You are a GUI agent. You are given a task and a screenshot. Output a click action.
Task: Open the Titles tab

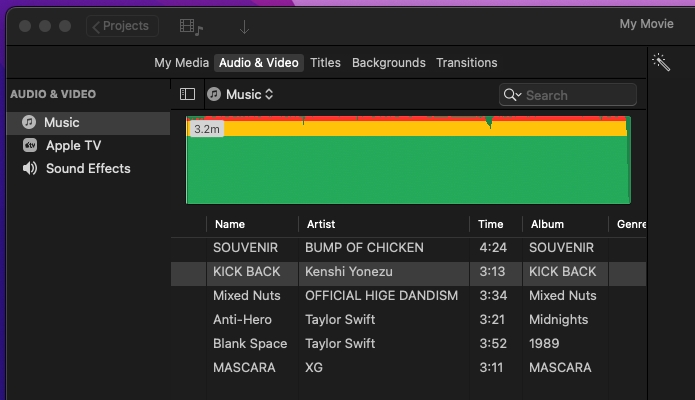point(325,63)
